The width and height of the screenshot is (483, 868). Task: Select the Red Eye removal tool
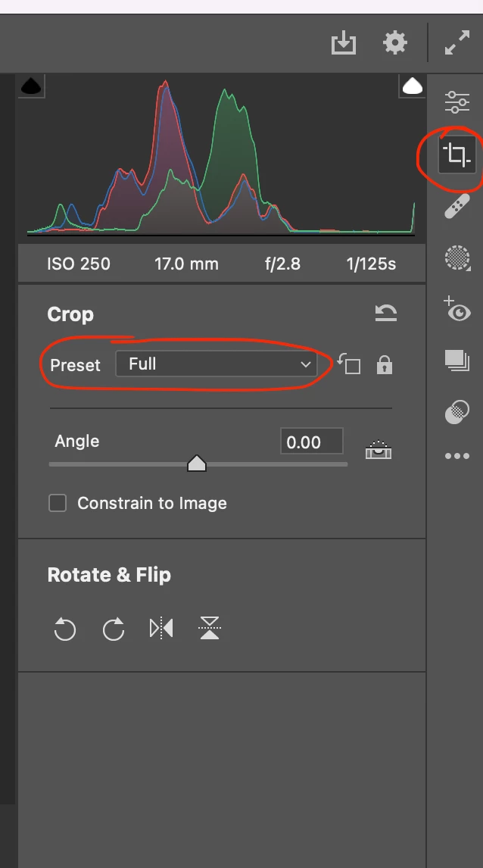[457, 310]
